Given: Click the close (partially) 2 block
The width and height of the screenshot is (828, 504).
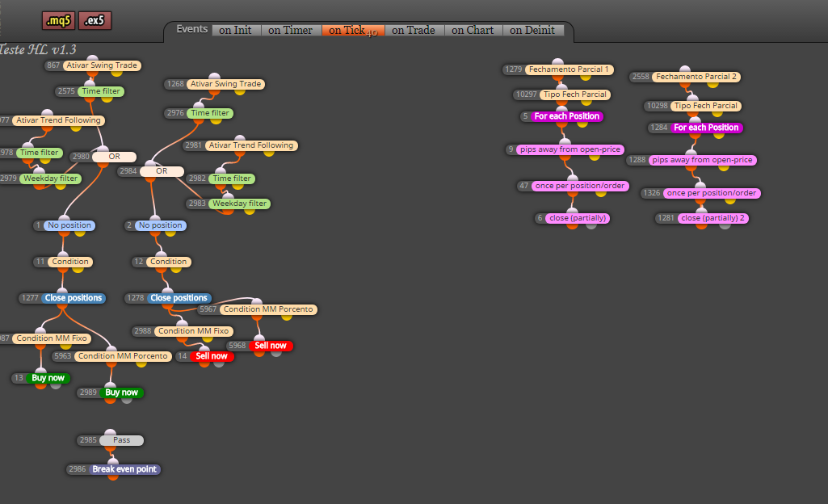Looking at the screenshot, I should (x=712, y=218).
